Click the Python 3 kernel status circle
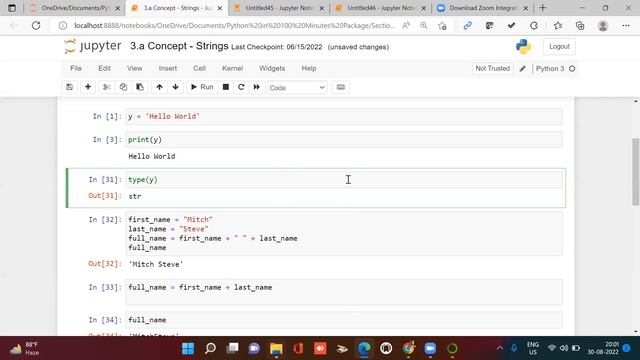 (x=572, y=69)
